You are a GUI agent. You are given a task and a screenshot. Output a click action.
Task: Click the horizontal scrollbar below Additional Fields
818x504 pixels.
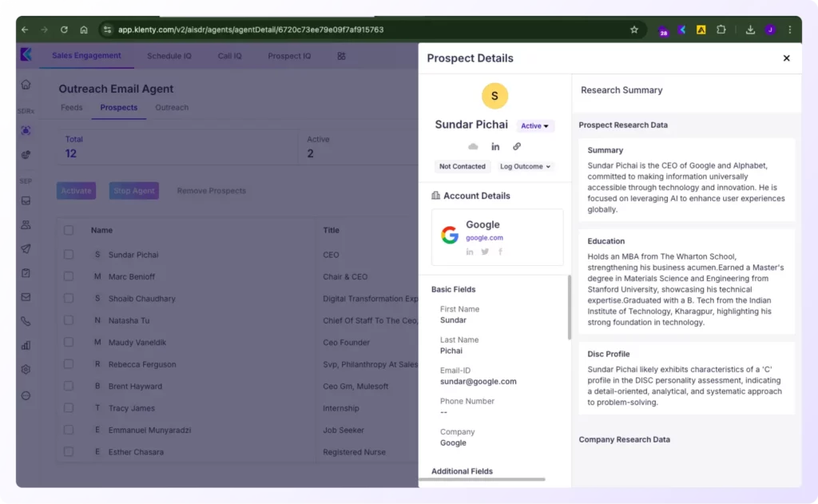[x=482, y=479]
